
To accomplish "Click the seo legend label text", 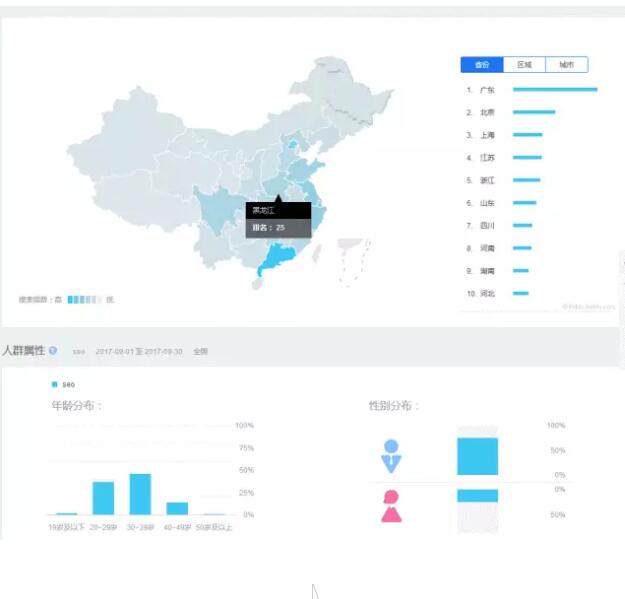I will tap(69, 385).
